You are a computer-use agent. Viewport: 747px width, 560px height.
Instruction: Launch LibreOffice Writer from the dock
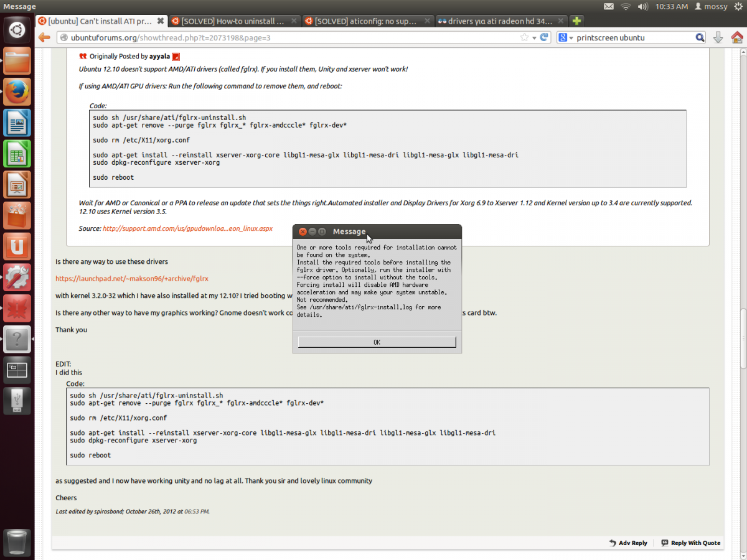pyautogui.click(x=17, y=123)
